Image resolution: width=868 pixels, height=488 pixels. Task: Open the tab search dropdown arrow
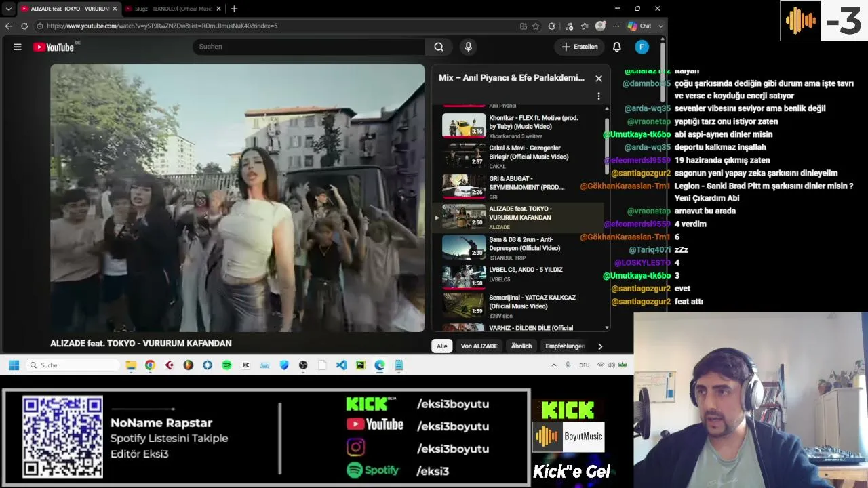[9, 9]
